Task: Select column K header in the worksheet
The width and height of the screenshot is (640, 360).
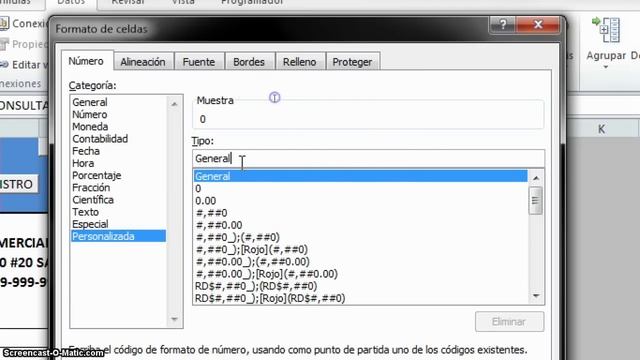Action: point(601,129)
